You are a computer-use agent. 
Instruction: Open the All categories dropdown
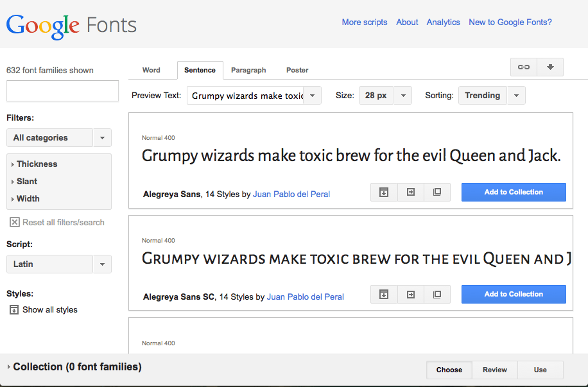(x=59, y=137)
